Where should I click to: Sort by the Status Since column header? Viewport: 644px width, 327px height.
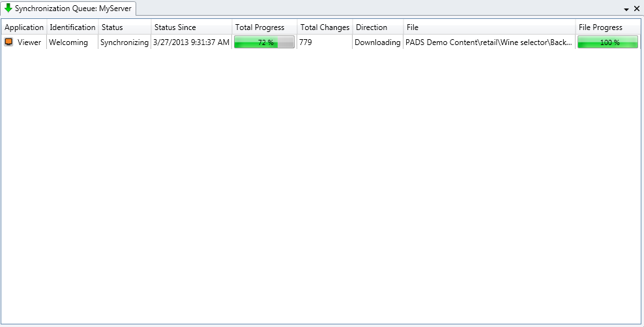[192, 27]
